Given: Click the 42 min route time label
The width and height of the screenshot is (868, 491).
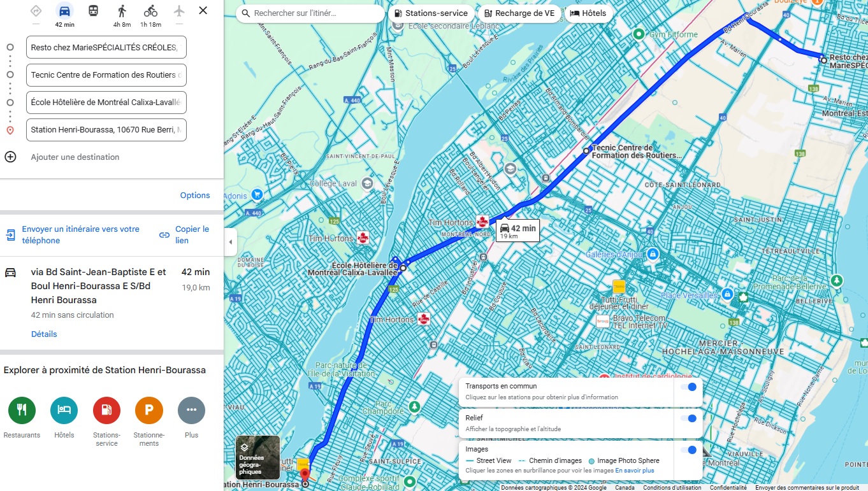Looking at the screenshot, I should click(517, 231).
